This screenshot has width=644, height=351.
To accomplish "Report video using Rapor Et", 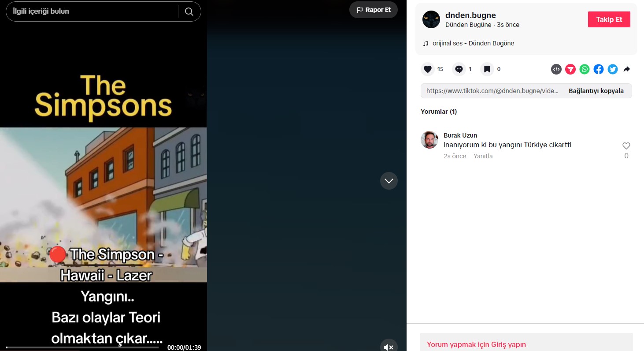I will (374, 10).
